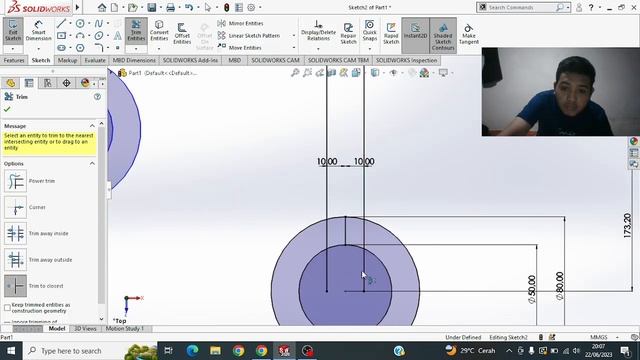The height and width of the screenshot is (360, 640).
Task: Click the Print icon
Action: click(171, 7)
